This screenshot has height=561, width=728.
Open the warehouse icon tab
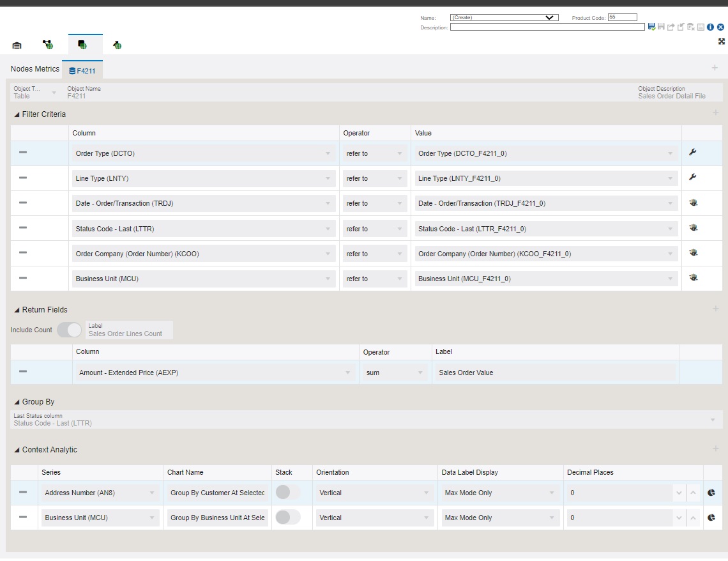coord(17,45)
